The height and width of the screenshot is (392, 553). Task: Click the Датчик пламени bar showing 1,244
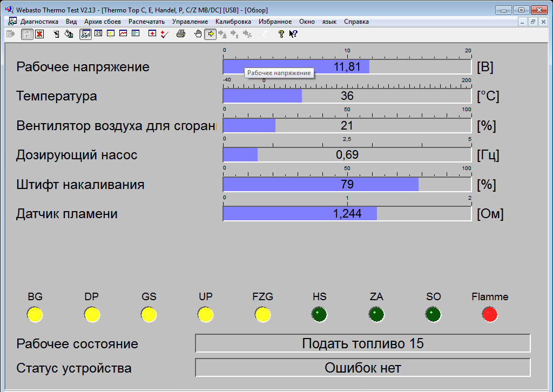[347, 214]
